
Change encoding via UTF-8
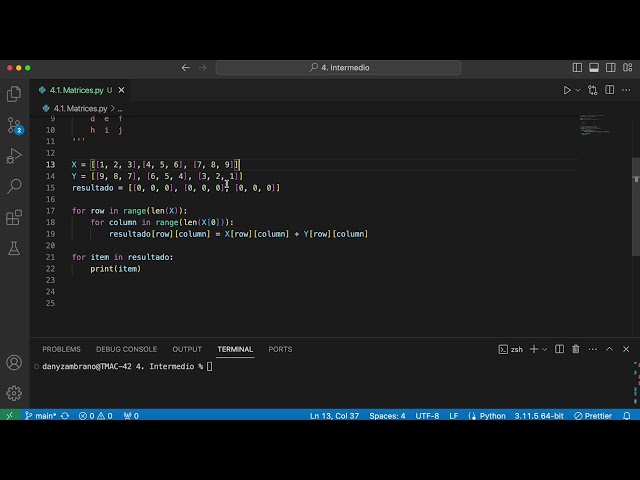coord(427,416)
